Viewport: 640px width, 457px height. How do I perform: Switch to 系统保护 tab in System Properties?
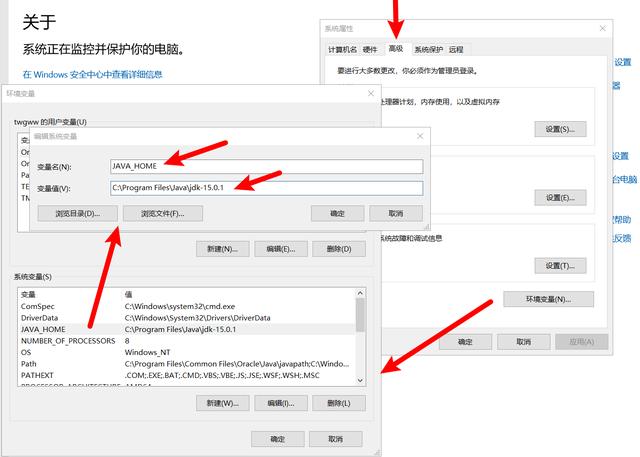pos(429,49)
